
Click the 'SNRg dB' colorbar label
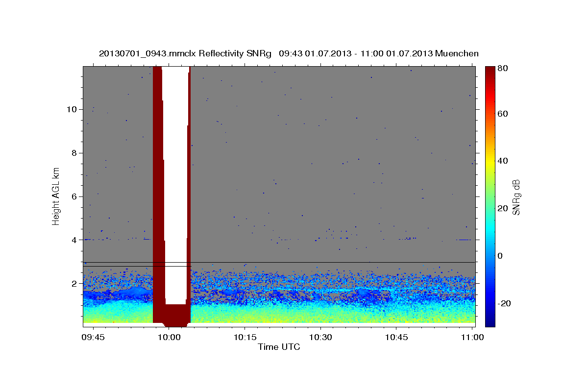point(516,196)
